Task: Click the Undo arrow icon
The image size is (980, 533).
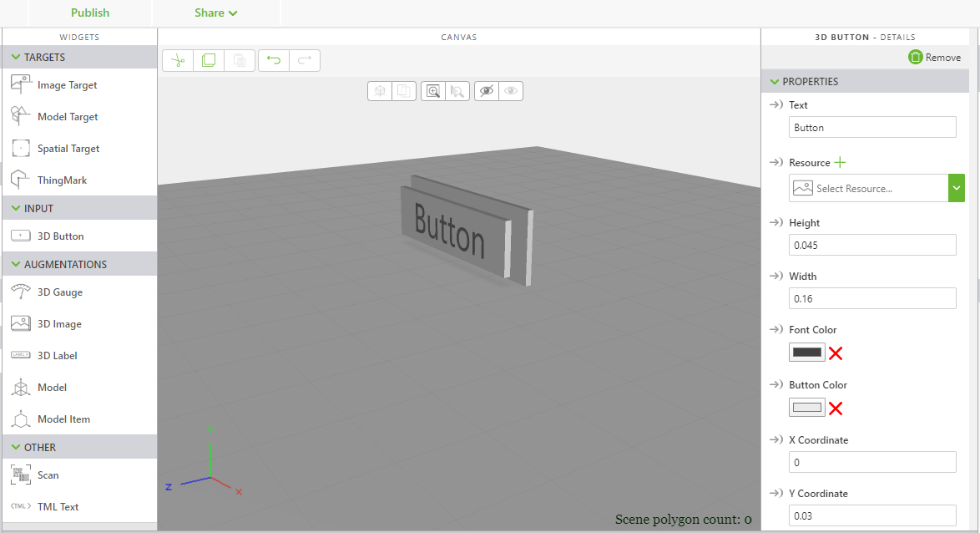Action: [x=273, y=59]
